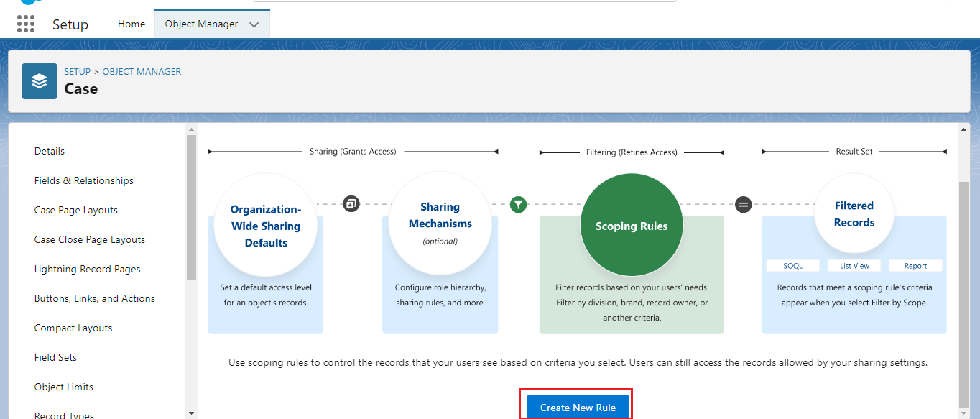The height and width of the screenshot is (419, 980).
Task: Click the Case object stack icon
Action: pyautogui.click(x=39, y=80)
